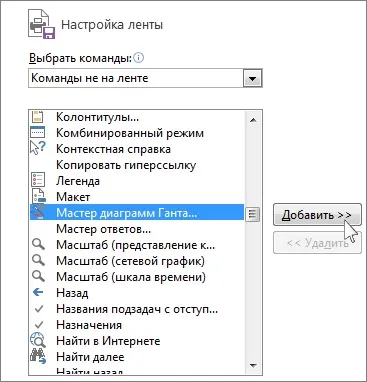This screenshot has height=382, width=367.
Task: Click the Колонтитулы page icon
Action: (x=38, y=117)
